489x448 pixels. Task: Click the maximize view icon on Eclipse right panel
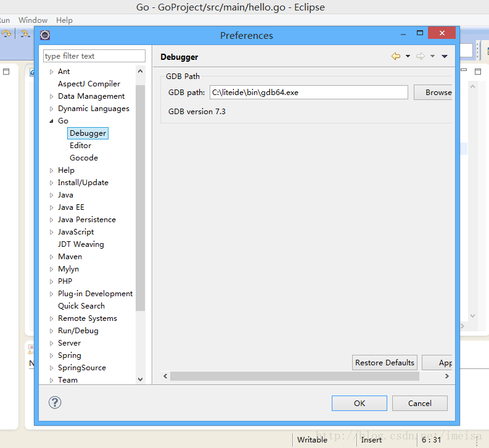478,72
